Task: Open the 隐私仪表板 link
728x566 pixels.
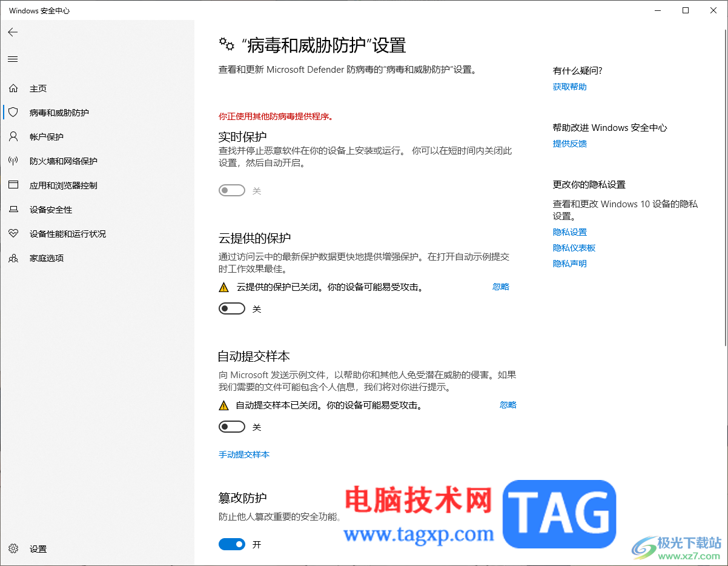Action: [574, 248]
